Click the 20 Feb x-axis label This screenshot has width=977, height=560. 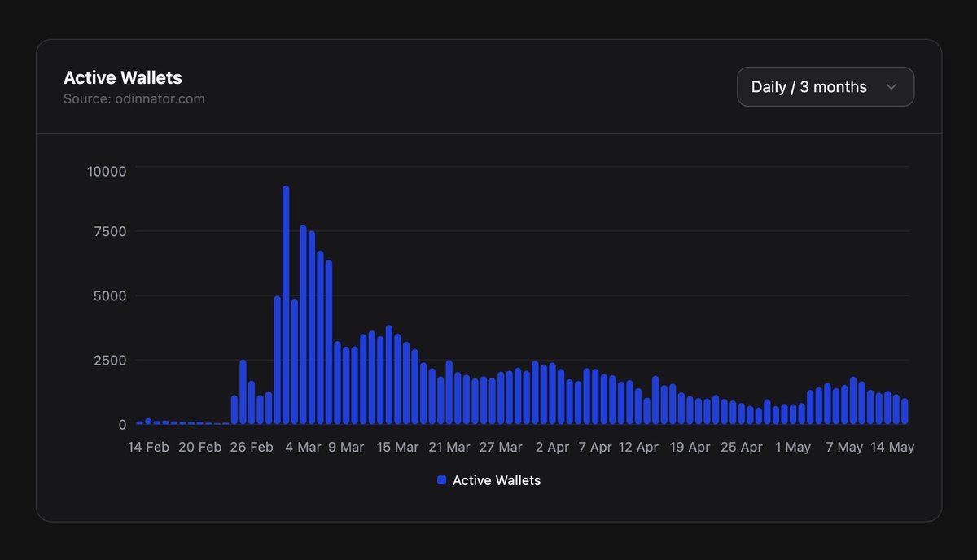[199, 447]
